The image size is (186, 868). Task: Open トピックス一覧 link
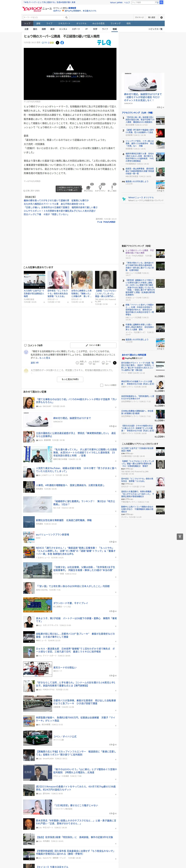tap(155, 29)
